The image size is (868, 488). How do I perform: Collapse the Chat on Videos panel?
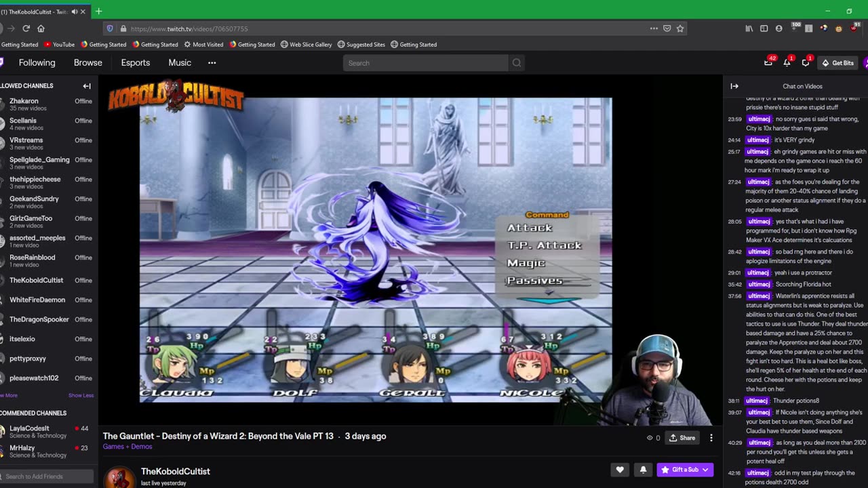pyautogui.click(x=734, y=86)
